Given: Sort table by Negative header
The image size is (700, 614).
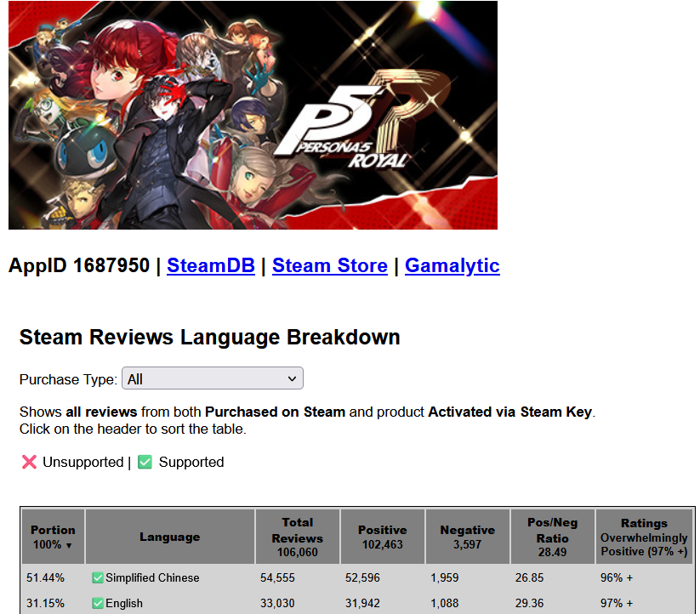Looking at the screenshot, I should point(468,537).
